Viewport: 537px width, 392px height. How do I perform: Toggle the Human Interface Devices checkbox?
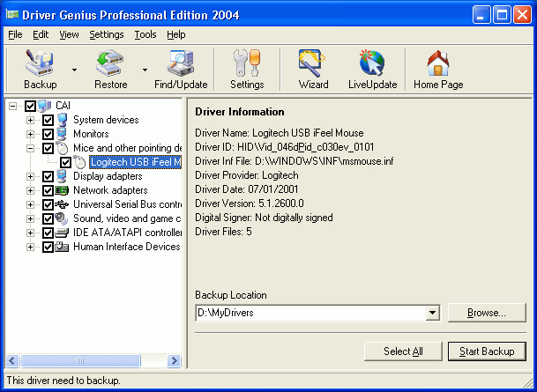coord(48,247)
